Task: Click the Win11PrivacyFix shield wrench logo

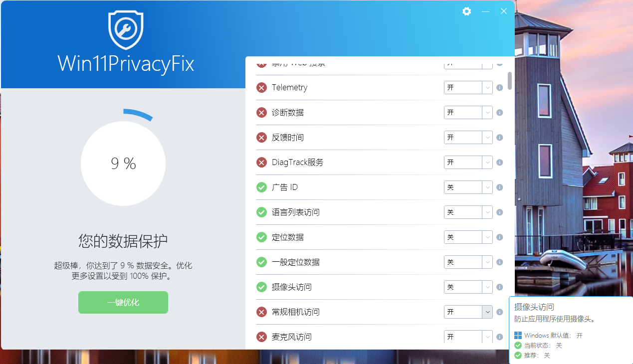Action: 126,29
